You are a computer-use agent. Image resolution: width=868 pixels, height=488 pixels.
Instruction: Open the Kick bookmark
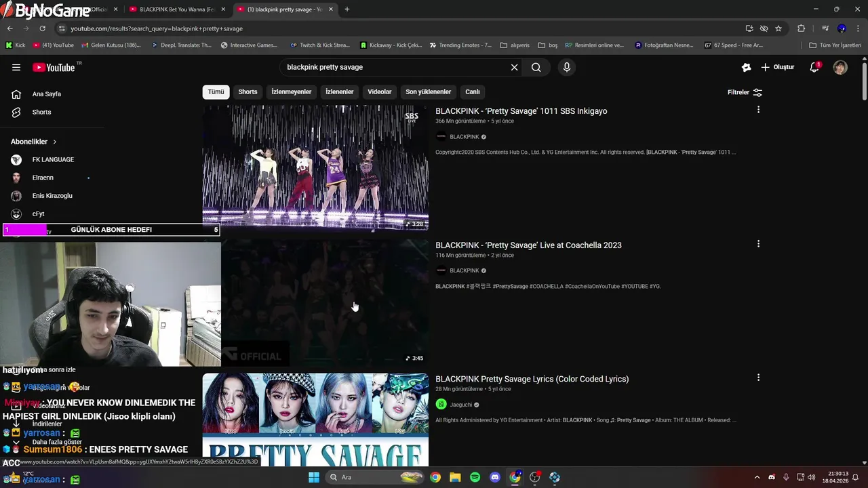tap(15, 45)
